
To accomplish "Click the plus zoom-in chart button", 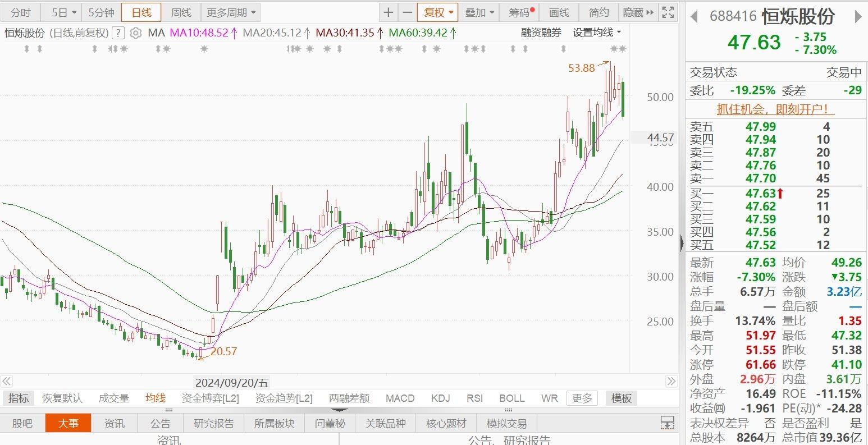I will coord(389,12).
